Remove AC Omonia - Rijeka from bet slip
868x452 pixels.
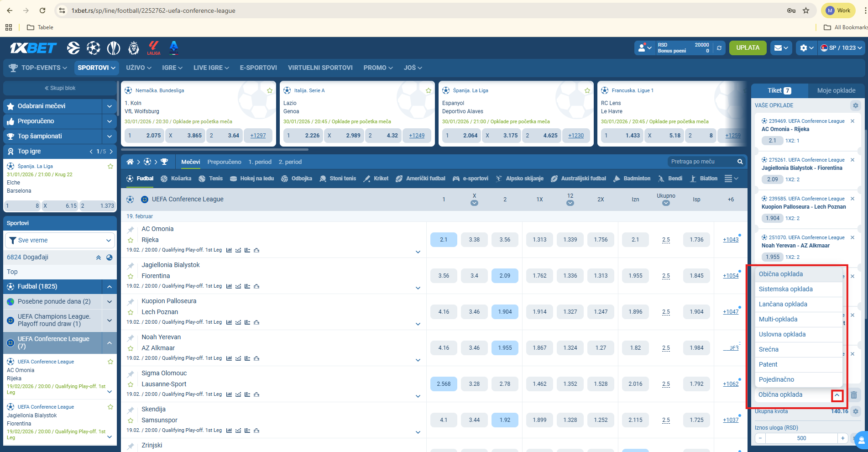[x=852, y=121]
